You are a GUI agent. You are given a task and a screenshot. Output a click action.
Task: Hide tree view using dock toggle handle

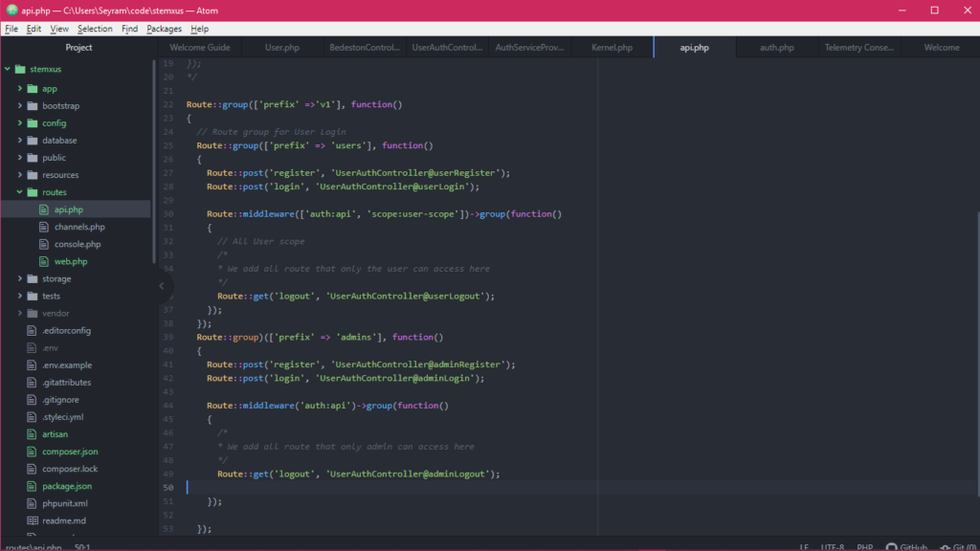tap(161, 285)
